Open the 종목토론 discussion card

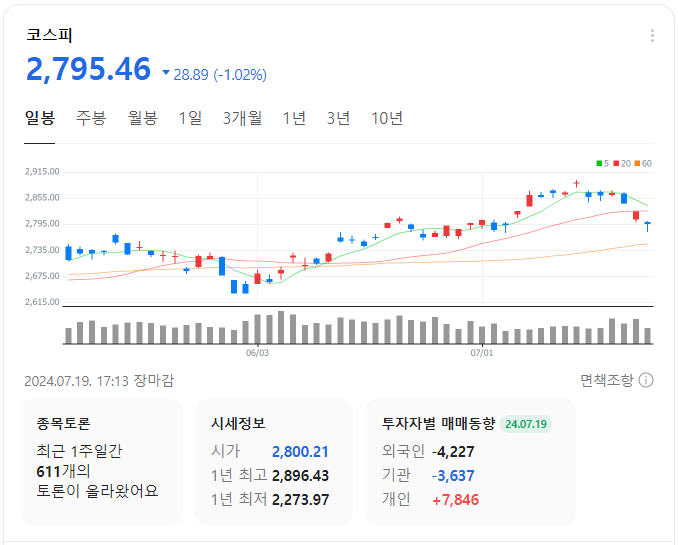tap(102, 462)
